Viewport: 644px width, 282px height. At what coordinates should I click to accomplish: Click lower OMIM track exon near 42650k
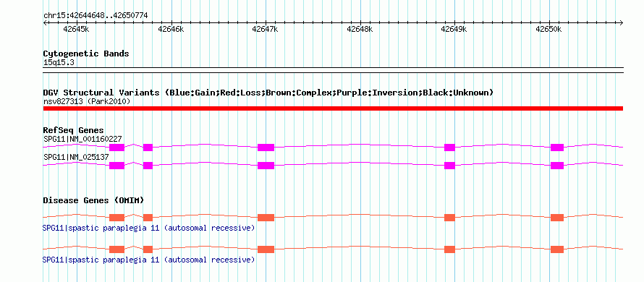pos(557,249)
